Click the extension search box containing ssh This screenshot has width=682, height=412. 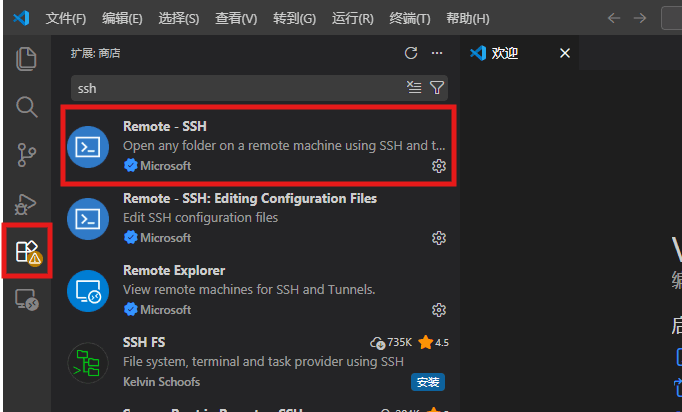tap(238, 88)
